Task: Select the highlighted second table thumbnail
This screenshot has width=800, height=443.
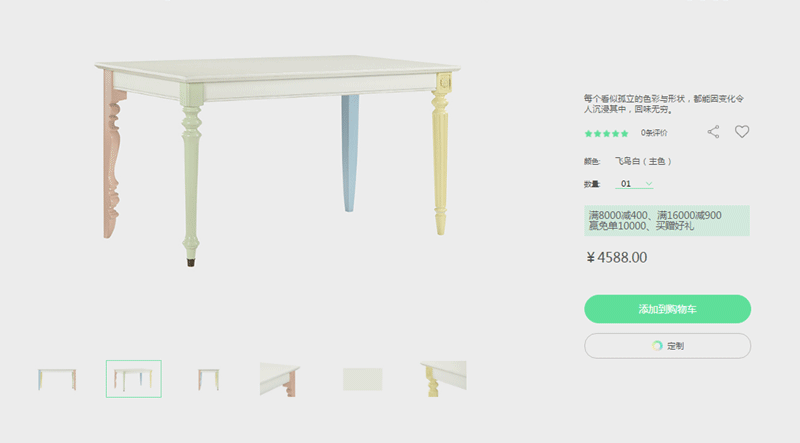Action: [134, 379]
